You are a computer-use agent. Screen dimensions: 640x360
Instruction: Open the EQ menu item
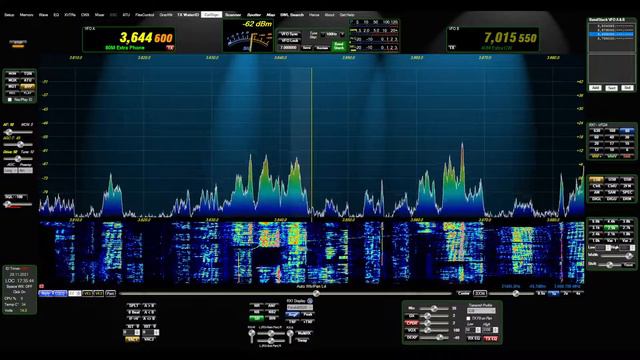(56, 15)
